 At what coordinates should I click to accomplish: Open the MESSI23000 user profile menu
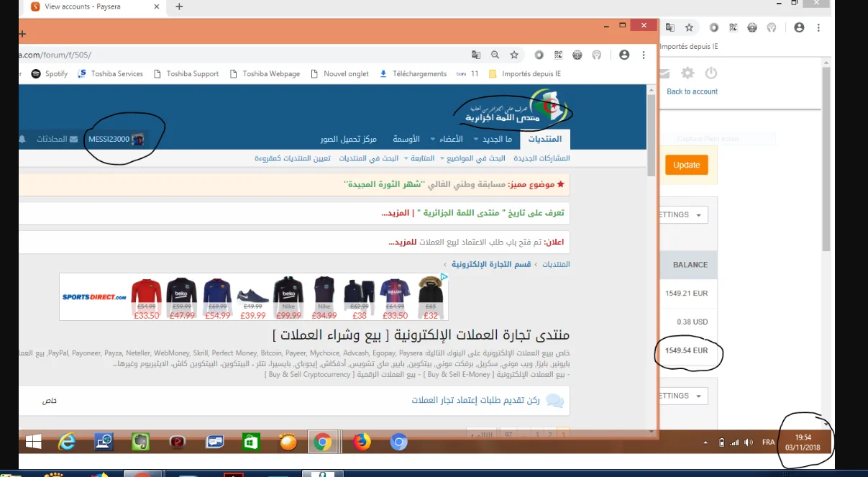[115, 139]
